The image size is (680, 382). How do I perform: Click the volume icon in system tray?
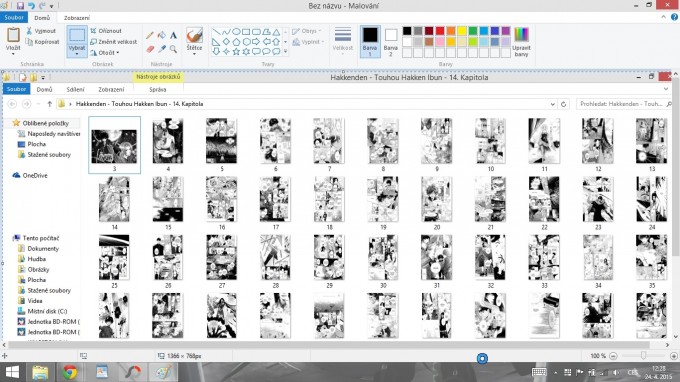click(x=615, y=372)
